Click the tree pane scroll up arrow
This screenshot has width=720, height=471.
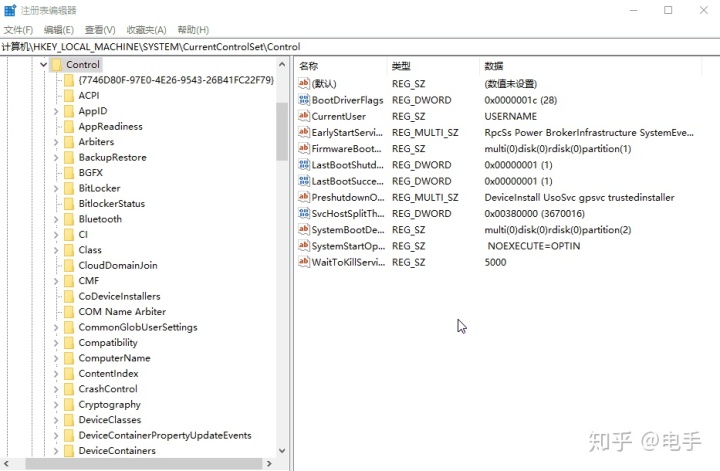pyautogui.click(x=282, y=65)
